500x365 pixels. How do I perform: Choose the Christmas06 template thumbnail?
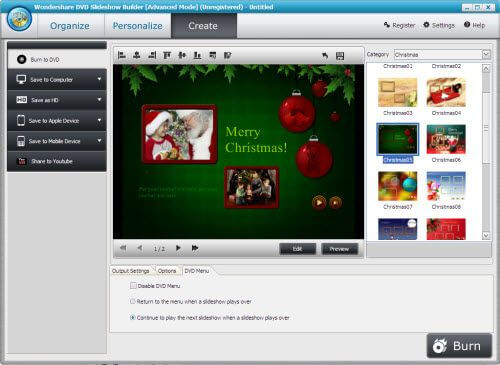[x=446, y=139]
